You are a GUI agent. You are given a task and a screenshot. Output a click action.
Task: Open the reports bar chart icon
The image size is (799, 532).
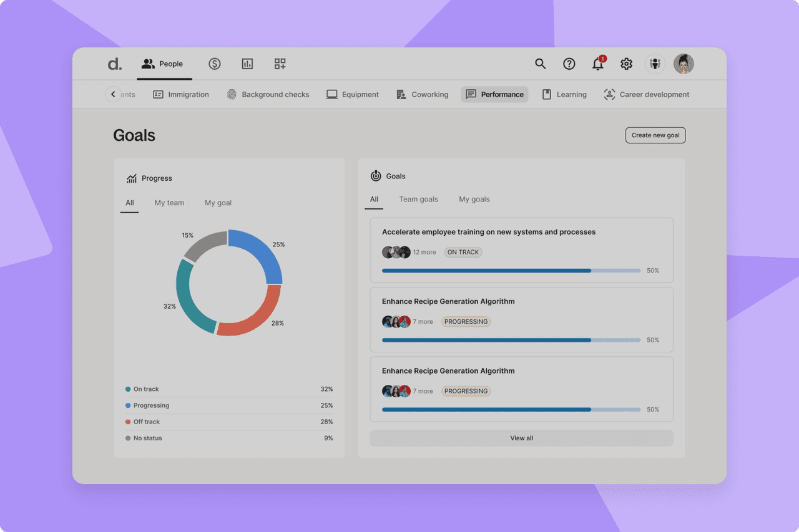(247, 64)
